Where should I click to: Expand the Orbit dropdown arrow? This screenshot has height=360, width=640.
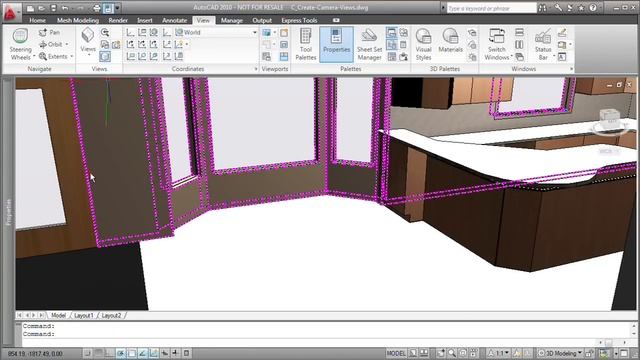click(67, 44)
